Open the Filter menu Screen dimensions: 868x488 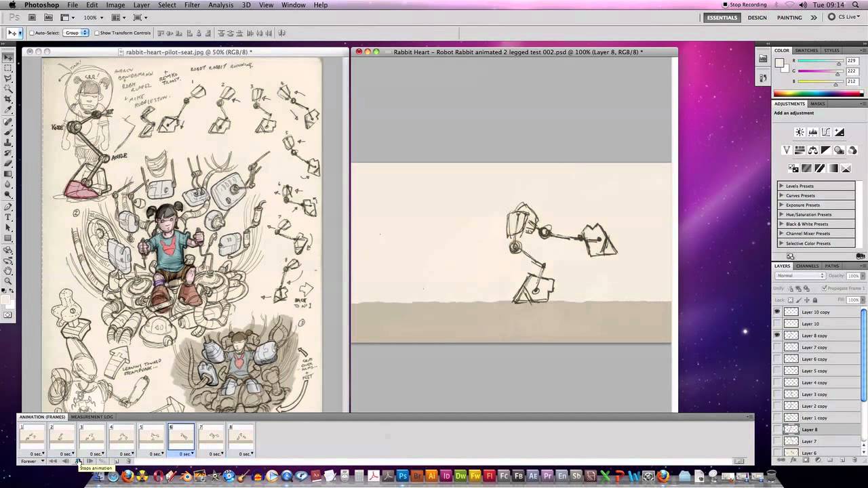[x=192, y=5]
